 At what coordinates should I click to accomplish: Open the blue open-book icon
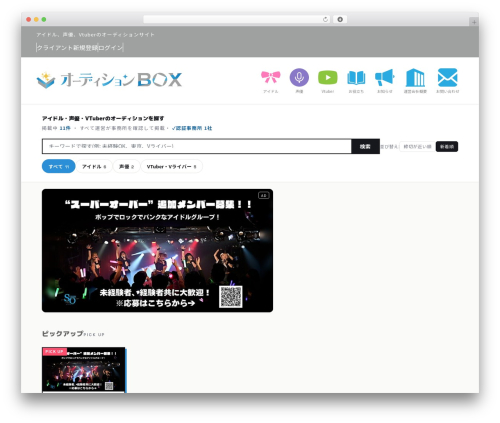pos(356,78)
